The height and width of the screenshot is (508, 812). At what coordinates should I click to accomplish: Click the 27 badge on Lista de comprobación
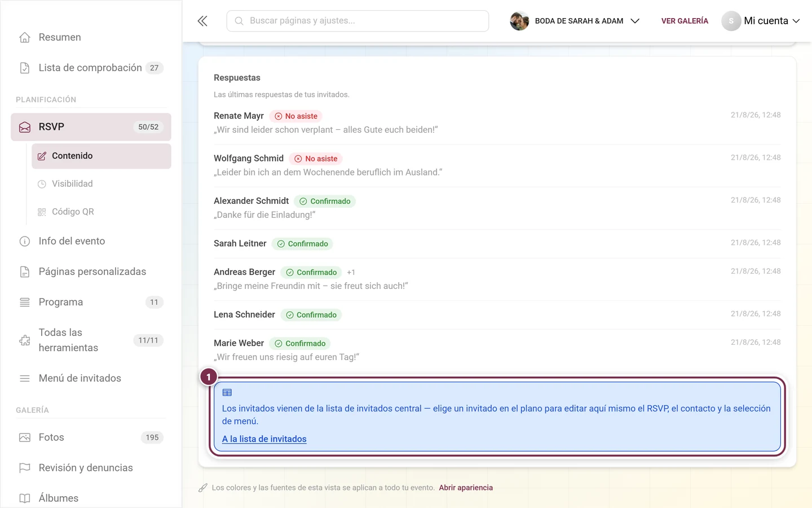click(155, 68)
